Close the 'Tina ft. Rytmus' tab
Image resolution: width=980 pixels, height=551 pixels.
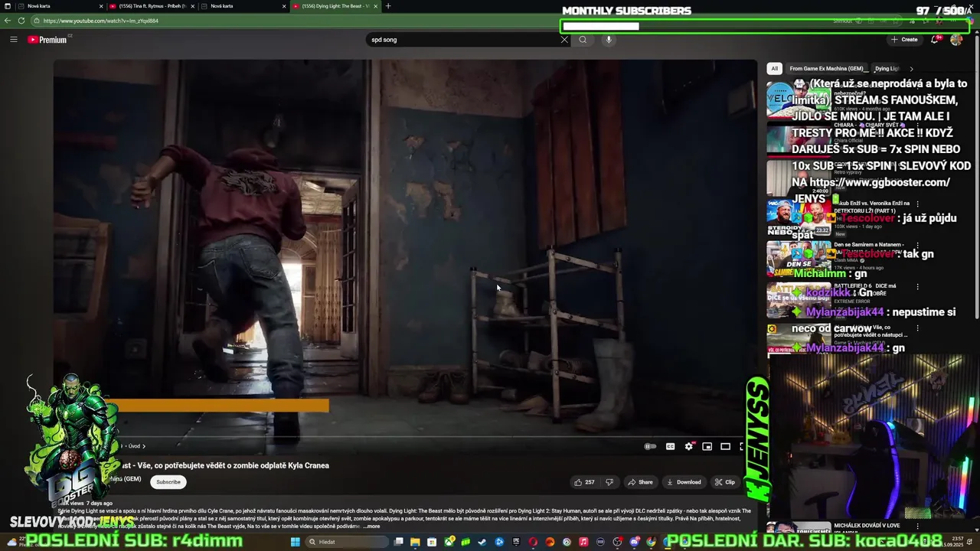(x=192, y=6)
